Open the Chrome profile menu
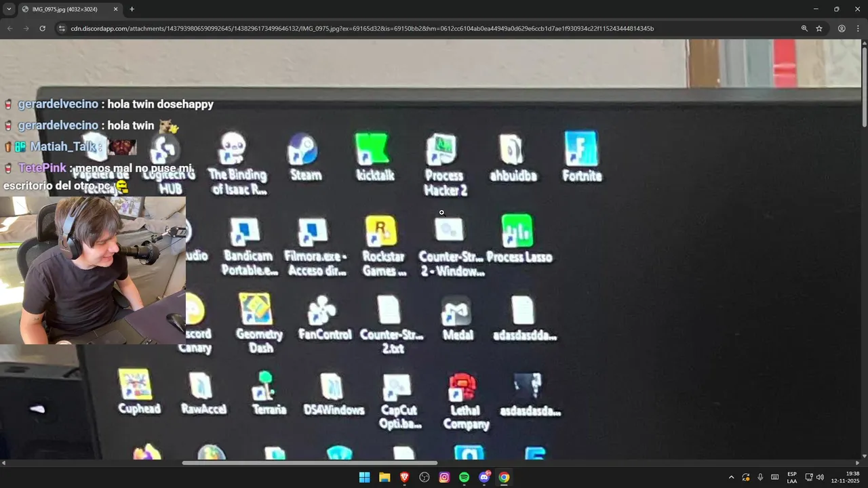Viewport: 868px width, 488px height. click(842, 28)
